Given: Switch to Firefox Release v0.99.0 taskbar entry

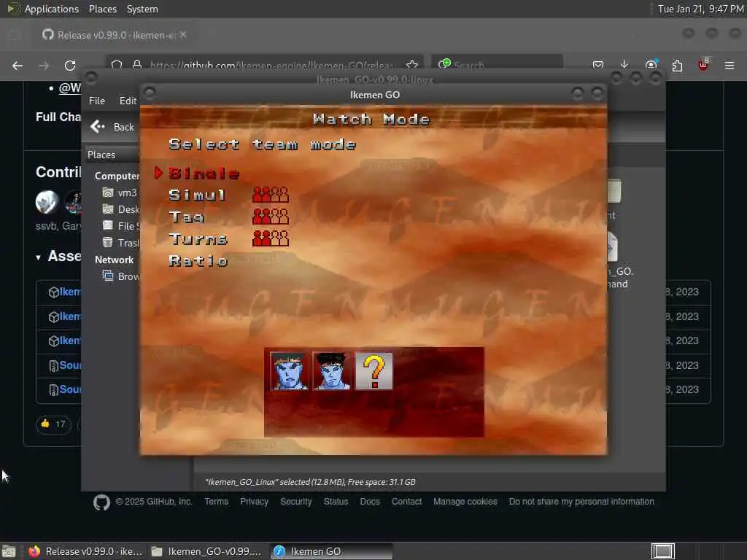Looking at the screenshot, I should (85, 551).
